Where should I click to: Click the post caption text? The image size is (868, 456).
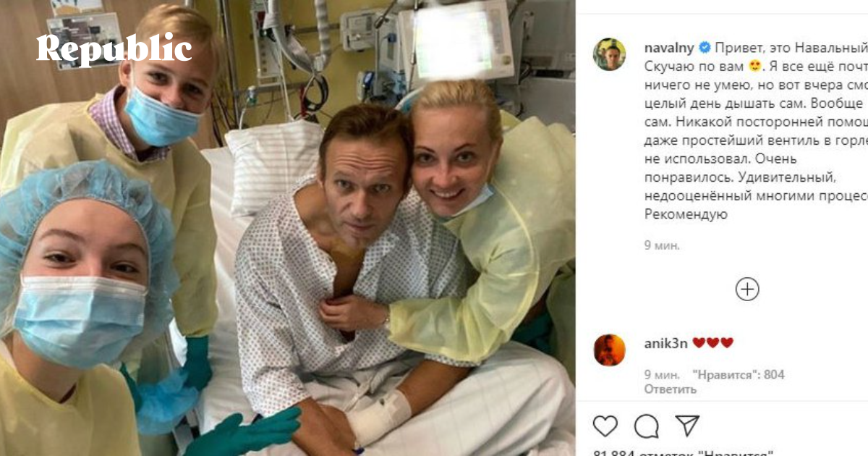click(756, 131)
